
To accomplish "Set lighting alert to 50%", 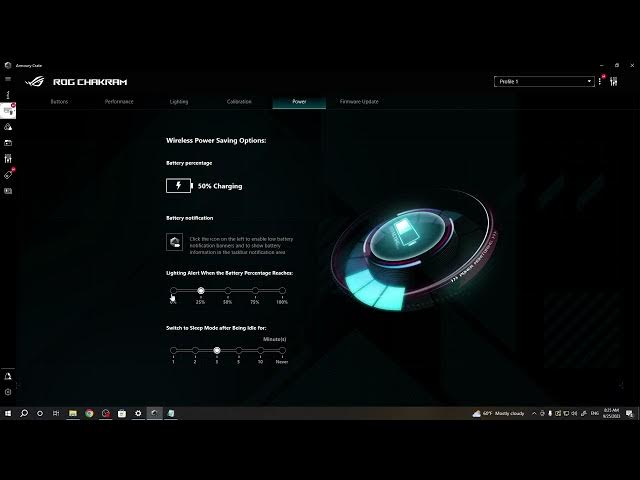I will (x=228, y=291).
